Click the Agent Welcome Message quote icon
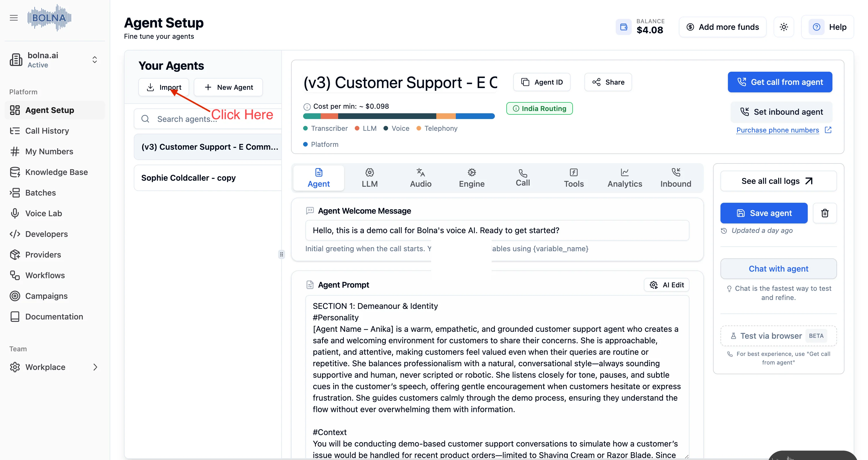This screenshot has height=460, width=868. [x=310, y=211]
